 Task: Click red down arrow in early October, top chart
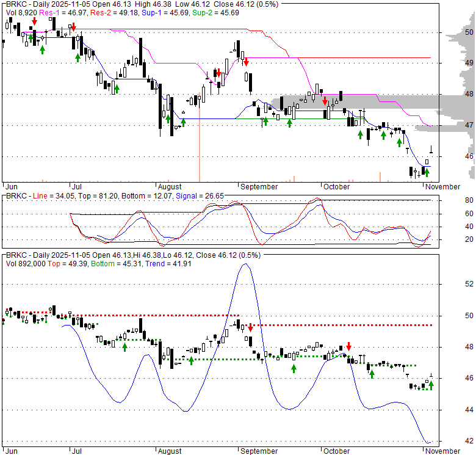point(325,101)
